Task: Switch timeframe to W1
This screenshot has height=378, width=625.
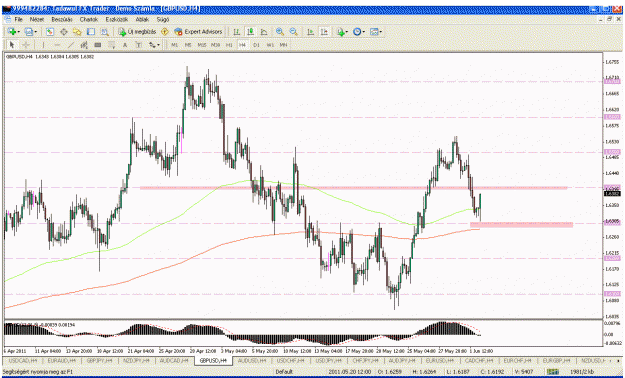Action: (x=270, y=45)
